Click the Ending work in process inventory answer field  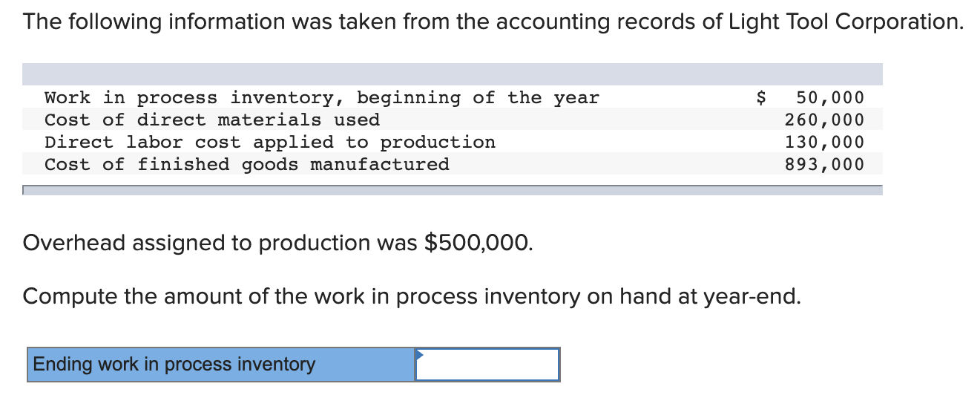click(x=487, y=365)
